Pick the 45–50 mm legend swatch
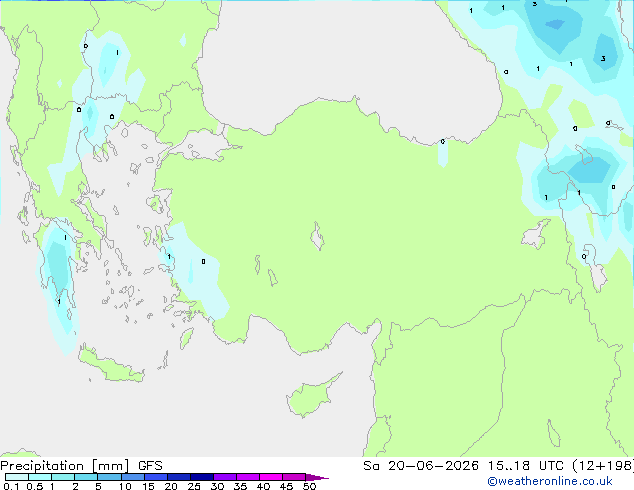 click(294, 477)
